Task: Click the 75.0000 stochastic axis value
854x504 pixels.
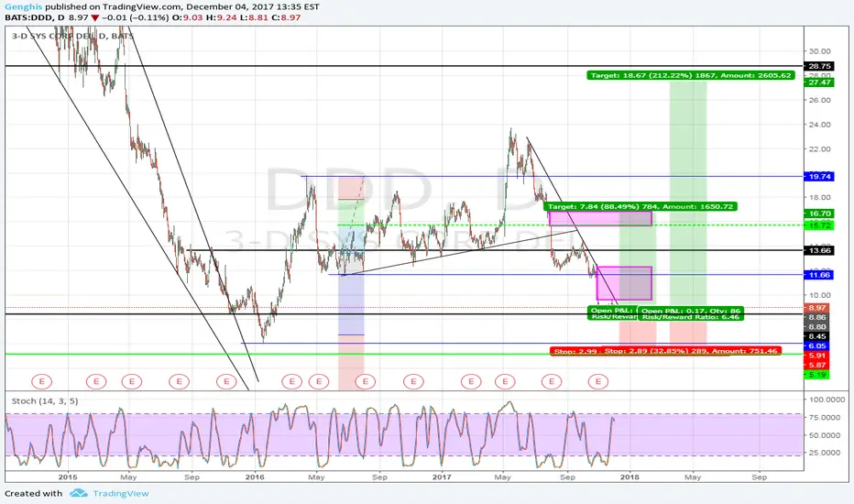Action: click(x=827, y=417)
